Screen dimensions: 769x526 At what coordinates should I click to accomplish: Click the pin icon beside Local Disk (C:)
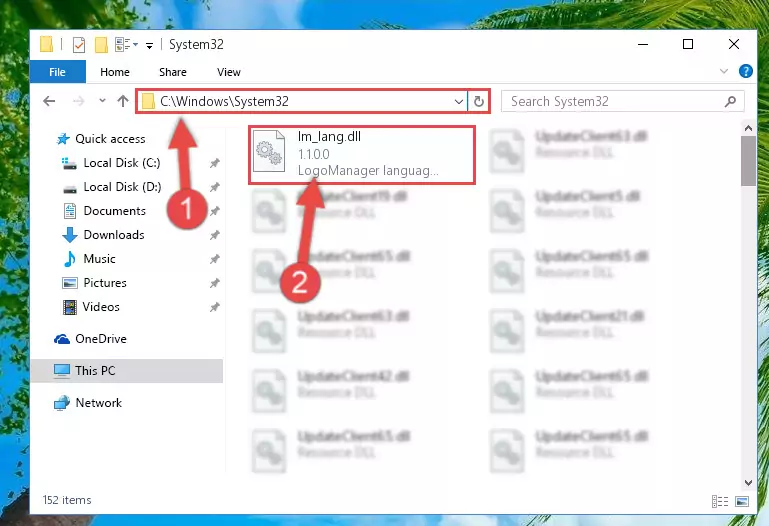(x=215, y=163)
